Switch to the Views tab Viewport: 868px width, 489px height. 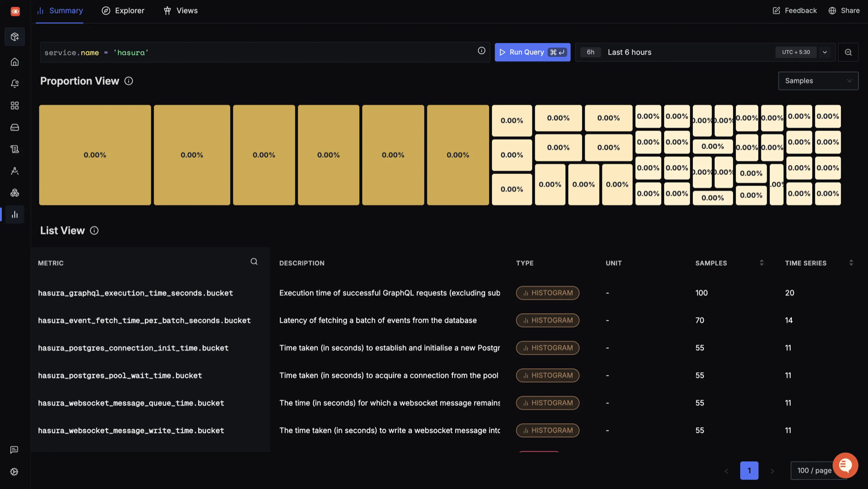pos(181,11)
